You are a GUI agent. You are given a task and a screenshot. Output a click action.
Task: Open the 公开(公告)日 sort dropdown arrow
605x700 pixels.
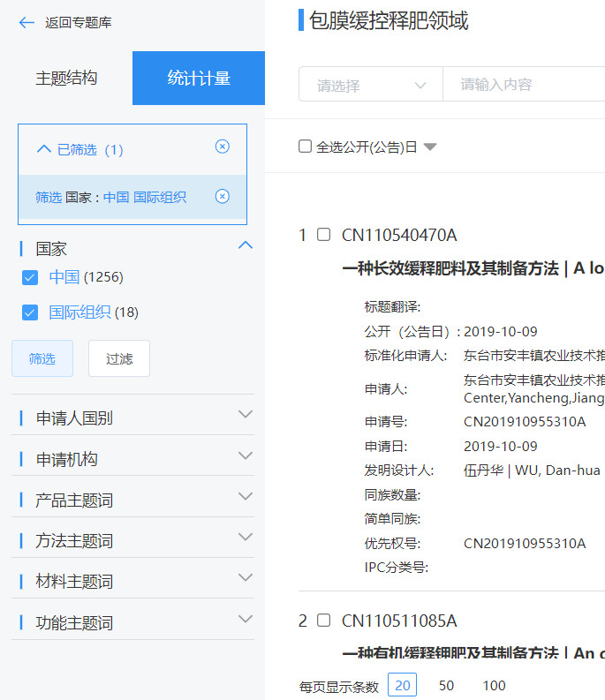pyautogui.click(x=430, y=147)
